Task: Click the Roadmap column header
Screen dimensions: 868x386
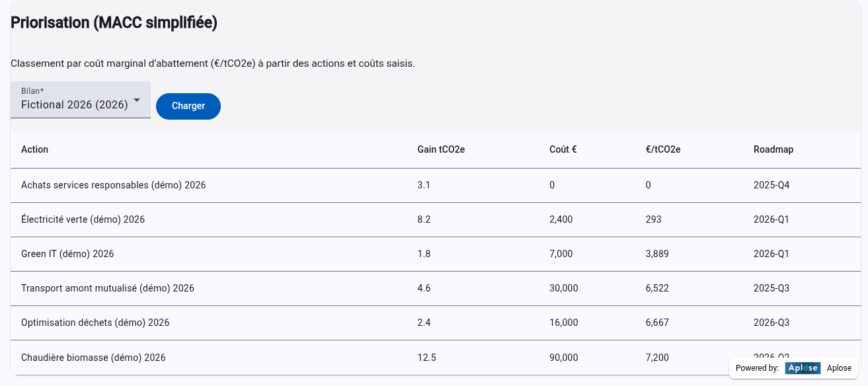Action: (773, 149)
